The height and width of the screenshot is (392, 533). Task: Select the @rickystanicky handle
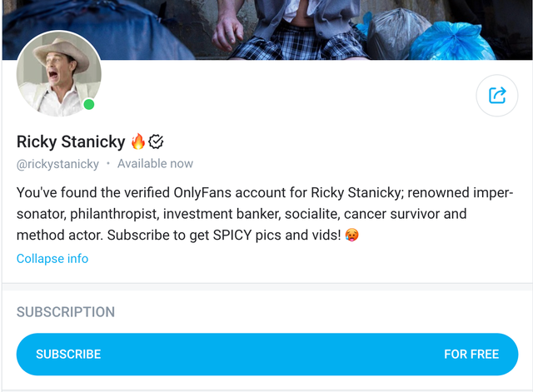coord(57,164)
